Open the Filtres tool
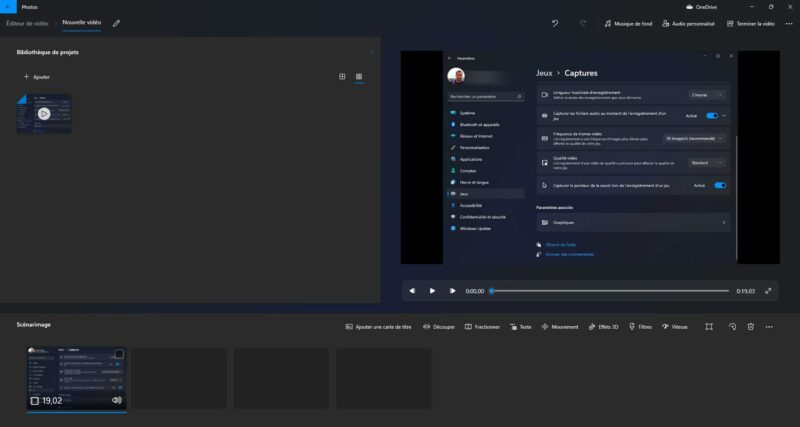 pos(640,327)
